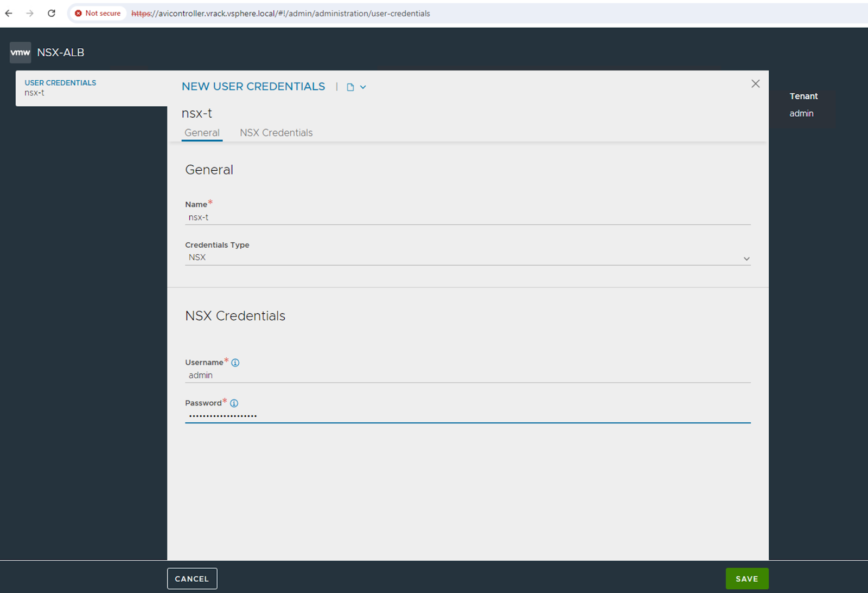The height and width of the screenshot is (593, 868).
Task: Click the Password input field
Action: tap(468, 416)
